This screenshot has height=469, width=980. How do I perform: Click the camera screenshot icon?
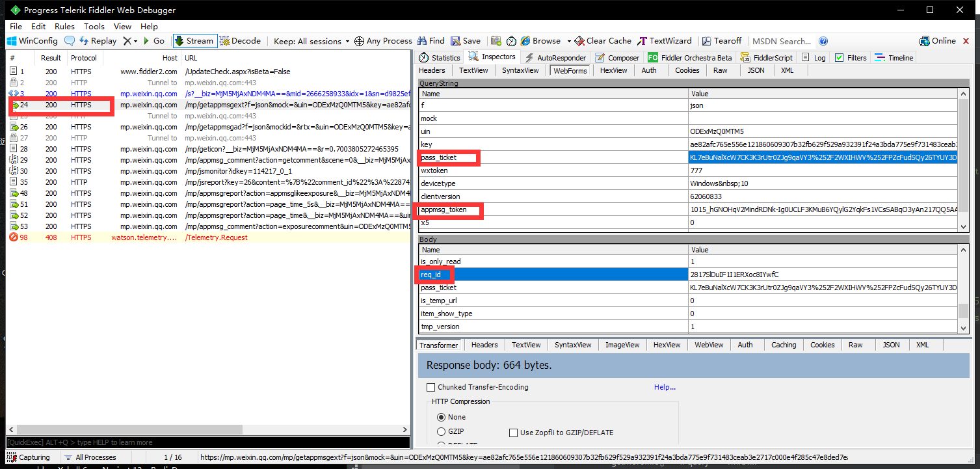coord(496,41)
